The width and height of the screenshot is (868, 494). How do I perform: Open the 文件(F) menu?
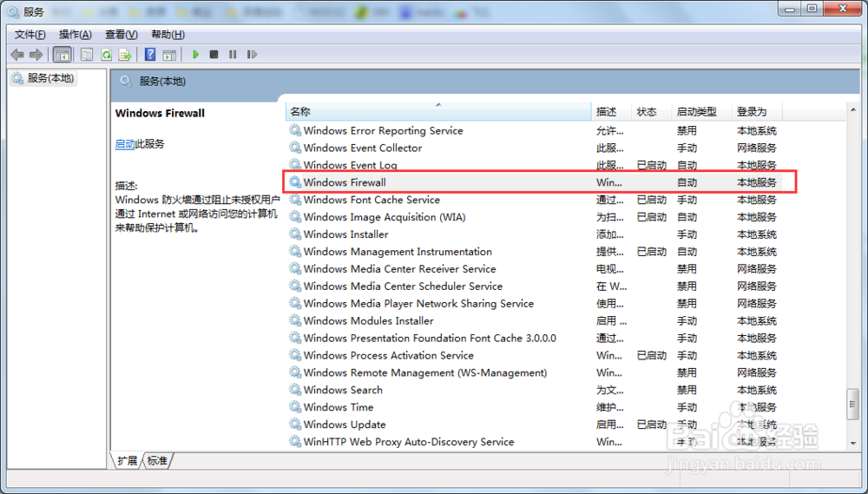coord(30,35)
